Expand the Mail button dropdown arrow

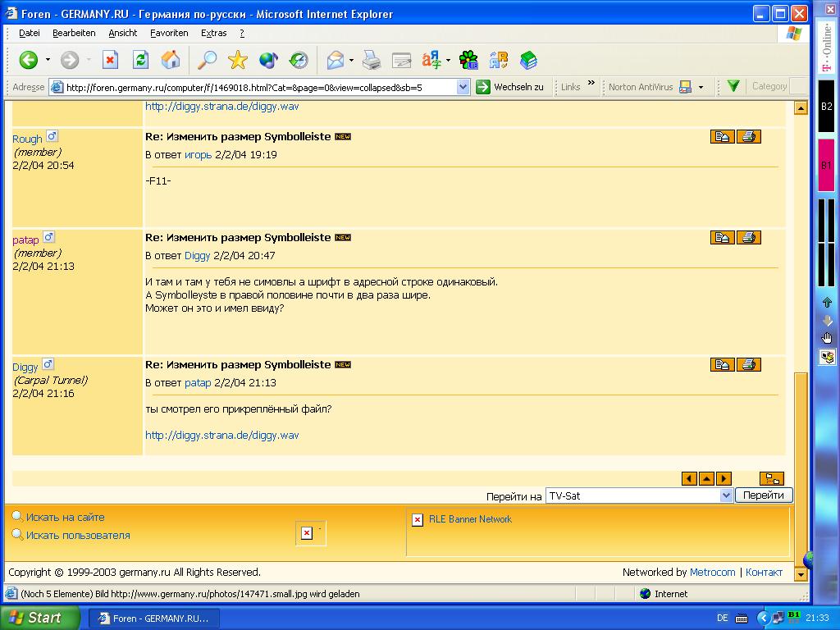[351, 60]
